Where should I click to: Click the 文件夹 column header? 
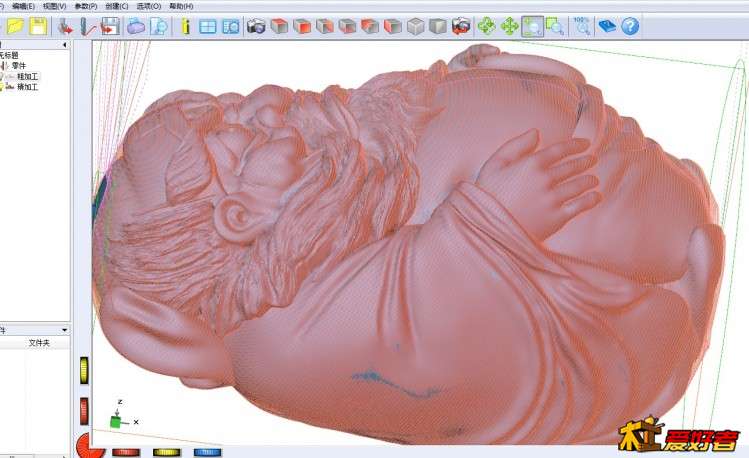[x=39, y=343]
